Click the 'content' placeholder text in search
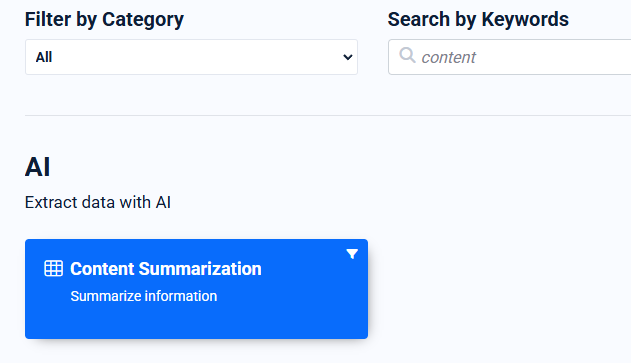The image size is (631, 363). point(448,58)
